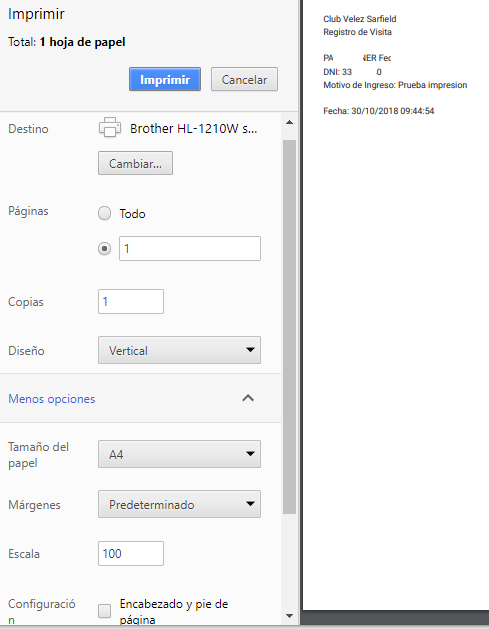Click the page range input field
Viewport: 489px width, 629px height.
point(190,249)
